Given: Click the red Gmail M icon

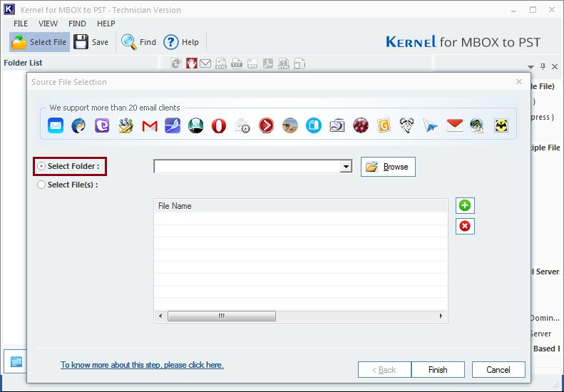Looking at the screenshot, I should pos(150,126).
